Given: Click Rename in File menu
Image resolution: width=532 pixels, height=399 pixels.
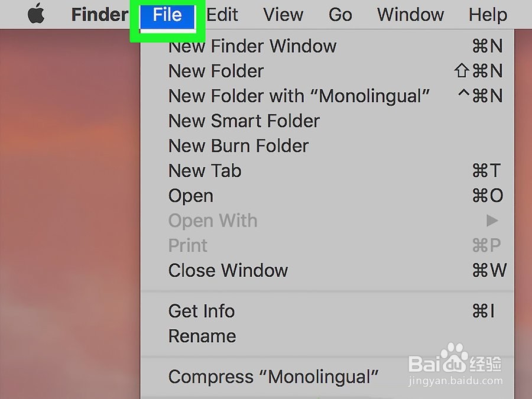Looking at the screenshot, I should 202,336.
